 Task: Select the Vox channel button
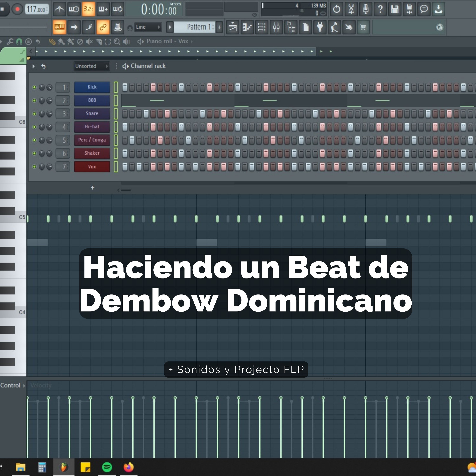click(x=92, y=167)
